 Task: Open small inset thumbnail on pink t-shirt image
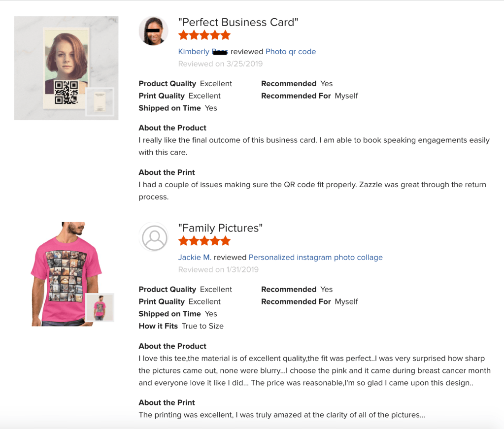100,307
